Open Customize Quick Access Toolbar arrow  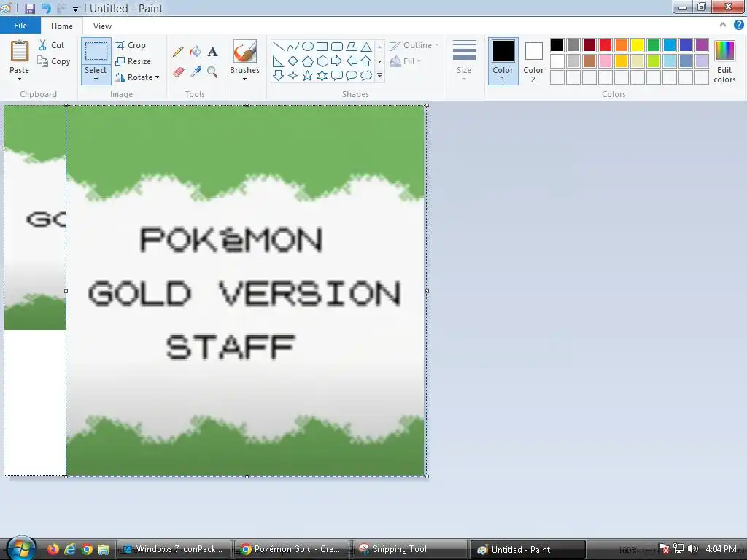(75, 9)
